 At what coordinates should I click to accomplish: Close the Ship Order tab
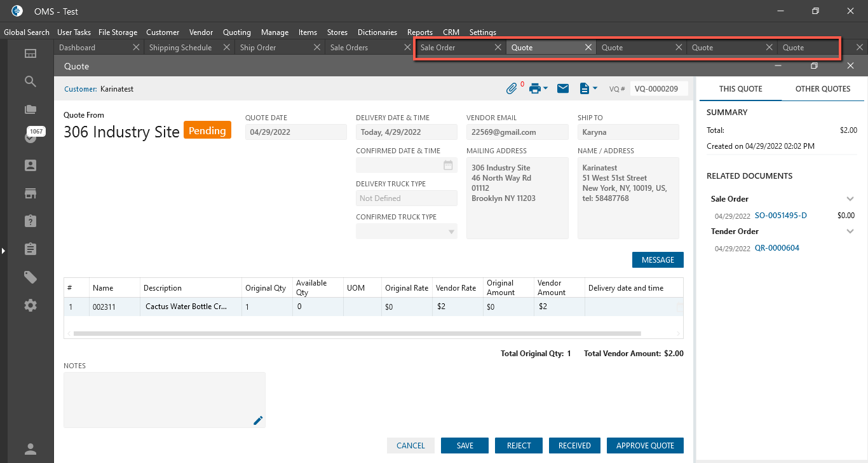(x=317, y=47)
